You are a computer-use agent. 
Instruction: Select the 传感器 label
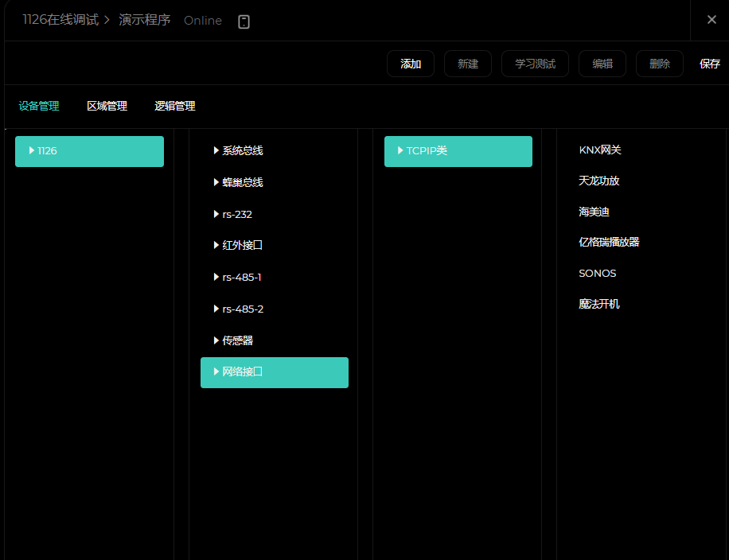238,340
